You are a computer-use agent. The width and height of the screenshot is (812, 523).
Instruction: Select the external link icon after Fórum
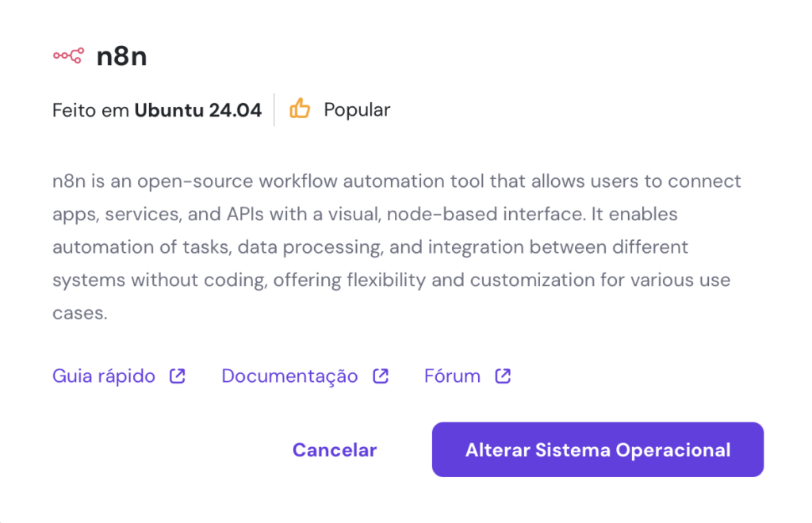point(502,376)
